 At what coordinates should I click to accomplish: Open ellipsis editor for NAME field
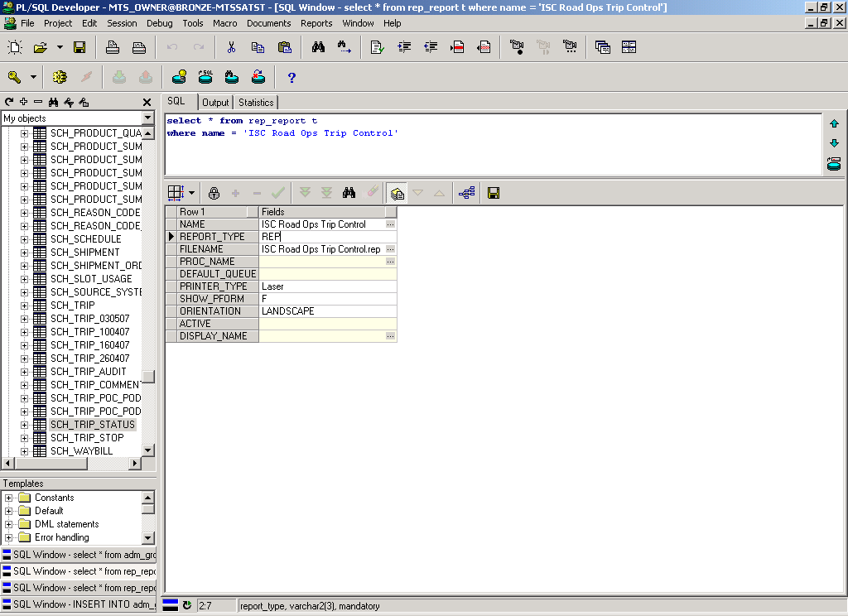(391, 224)
